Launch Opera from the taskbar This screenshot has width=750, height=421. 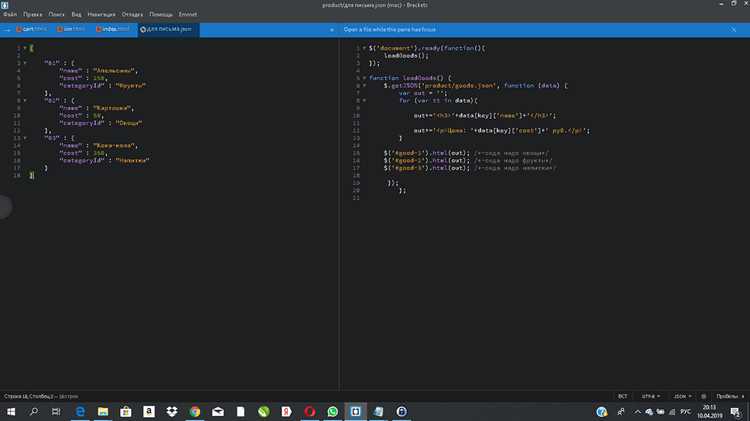309,411
